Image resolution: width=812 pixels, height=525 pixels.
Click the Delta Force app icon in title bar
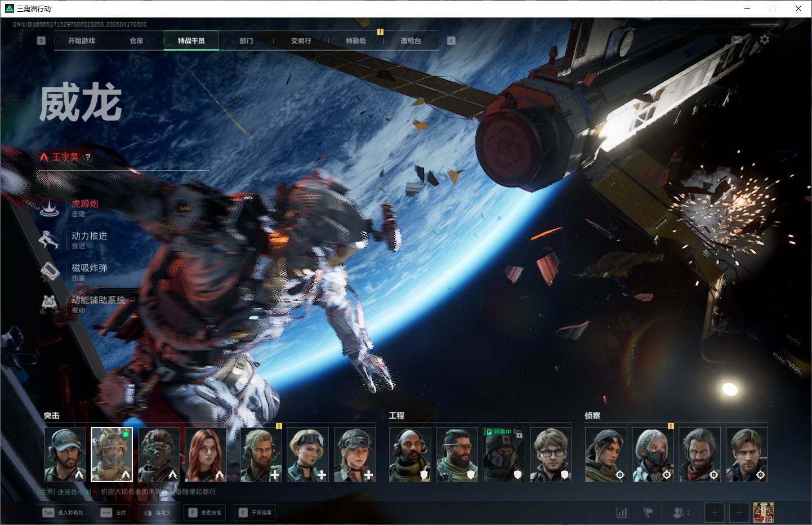click(x=9, y=8)
